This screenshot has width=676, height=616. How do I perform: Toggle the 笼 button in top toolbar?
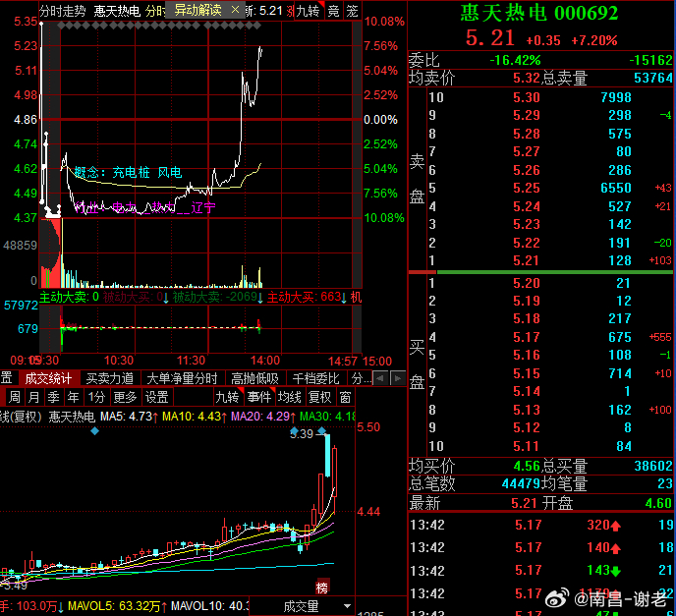[352, 11]
